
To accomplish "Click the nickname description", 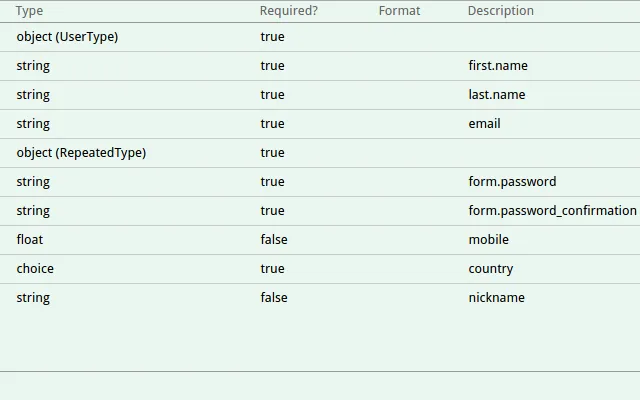I will pos(496,298).
